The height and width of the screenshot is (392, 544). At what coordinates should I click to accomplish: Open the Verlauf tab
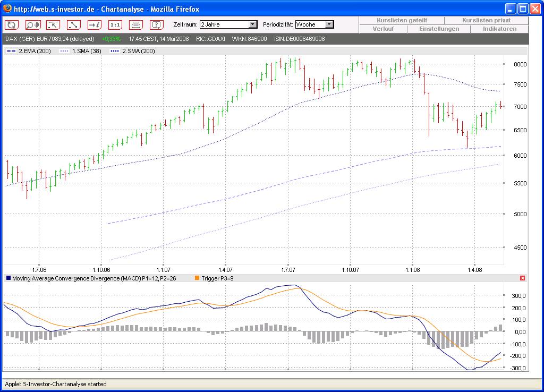tap(383, 29)
